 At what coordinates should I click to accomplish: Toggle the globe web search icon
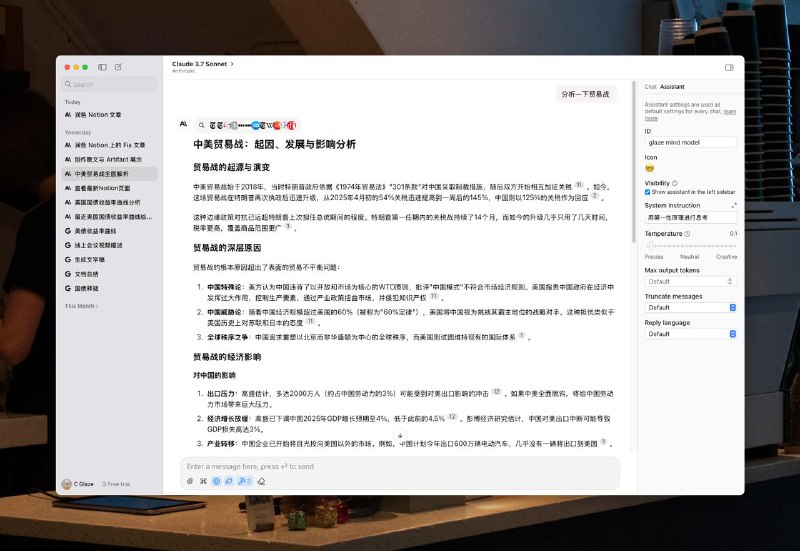pos(216,481)
